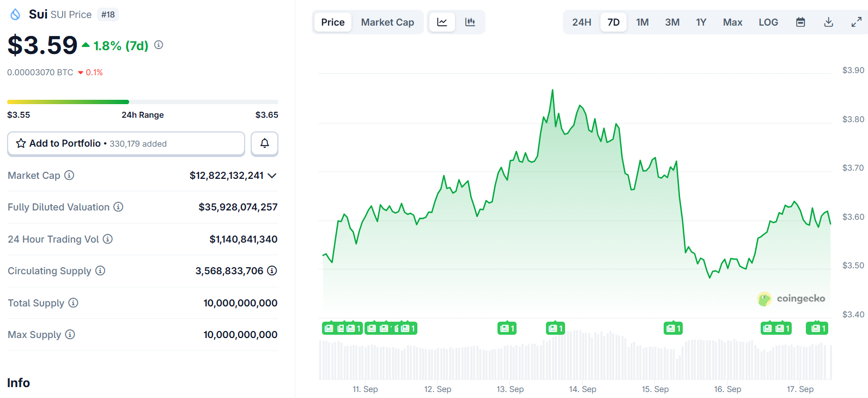
Task: Switch chart range to Max
Action: (x=733, y=22)
